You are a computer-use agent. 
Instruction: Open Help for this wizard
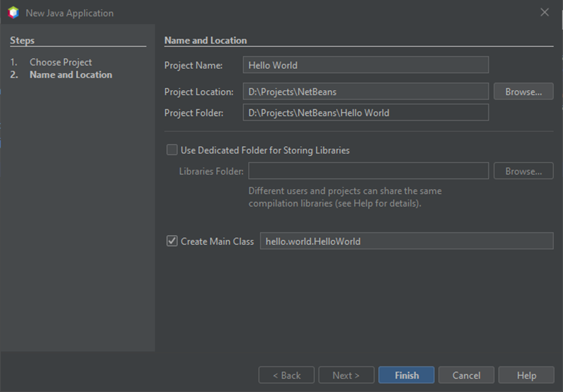pos(526,375)
